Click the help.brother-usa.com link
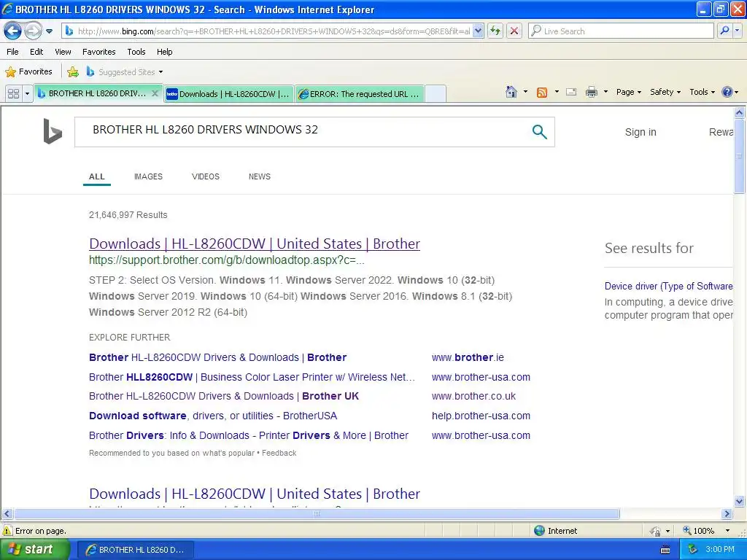The height and width of the screenshot is (560, 747). coord(481,416)
